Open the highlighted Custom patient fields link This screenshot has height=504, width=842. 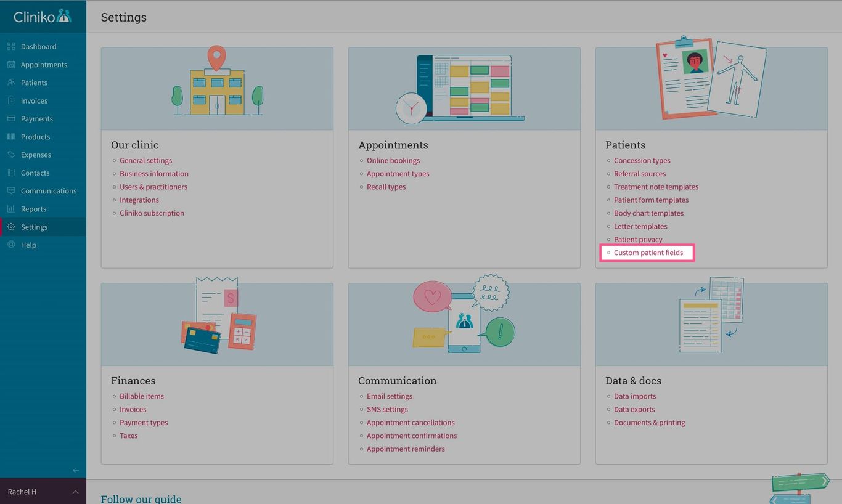(x=648, y=253)
